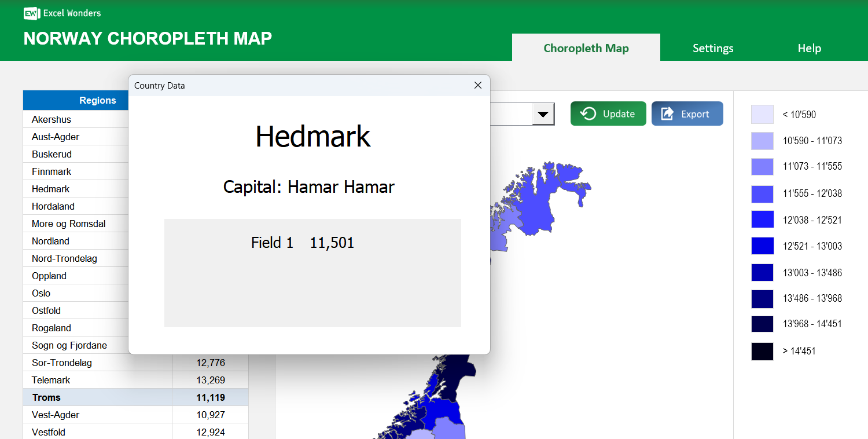Screen dimensions: 868x439
Task: Click the lightest legend swatch below 10'590
Action: [762, 114]
